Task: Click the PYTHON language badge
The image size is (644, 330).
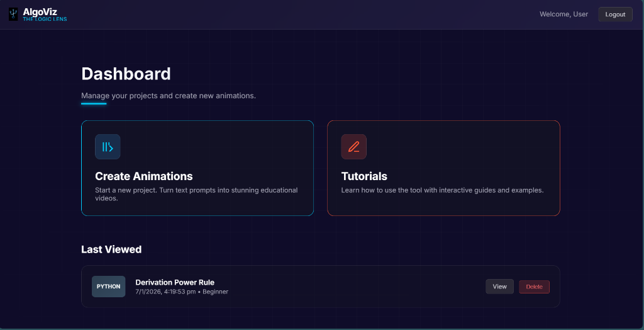Action: click(109, 287)
